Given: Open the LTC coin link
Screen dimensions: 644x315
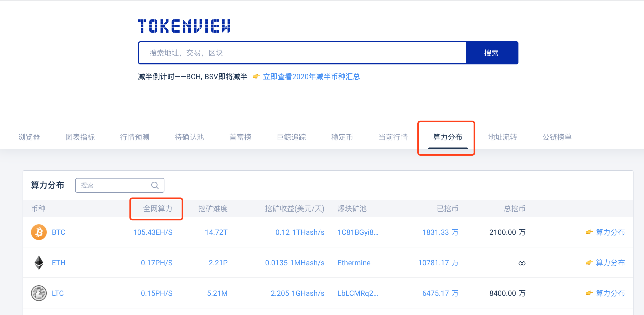Looking at the screenshot, I should coord(58,293).
